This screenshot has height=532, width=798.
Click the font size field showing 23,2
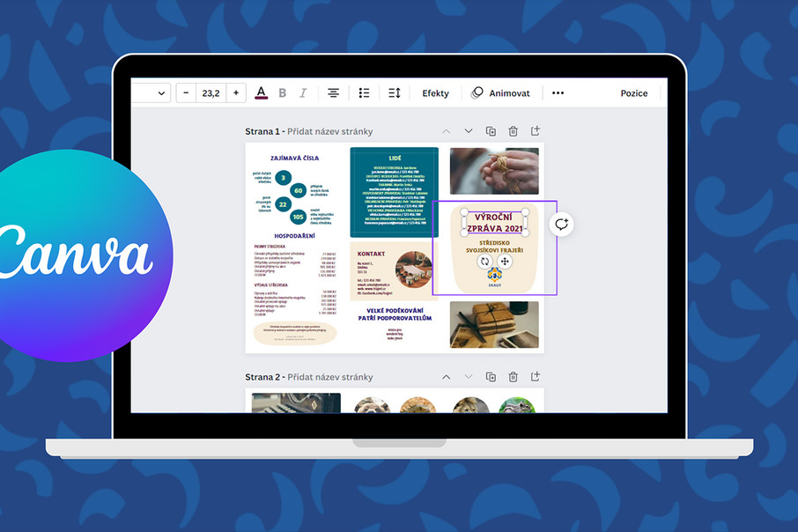click(x=211, y=93)
